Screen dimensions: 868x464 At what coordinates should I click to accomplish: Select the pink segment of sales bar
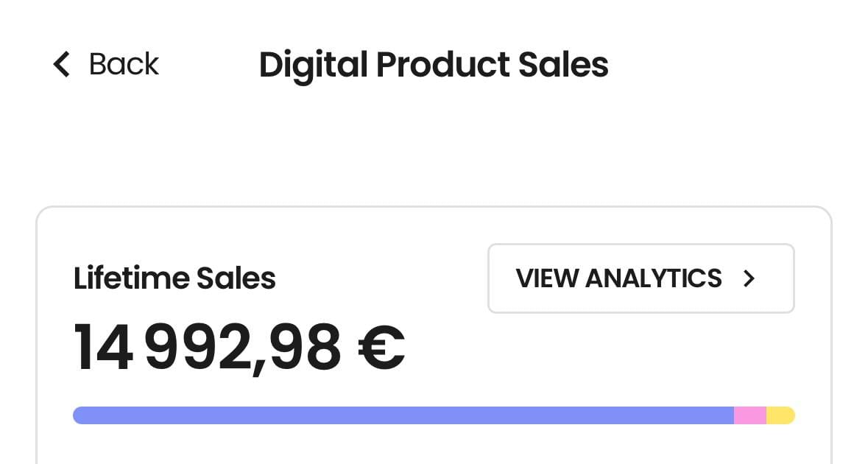pyautogui.click(x=750, y=415)
